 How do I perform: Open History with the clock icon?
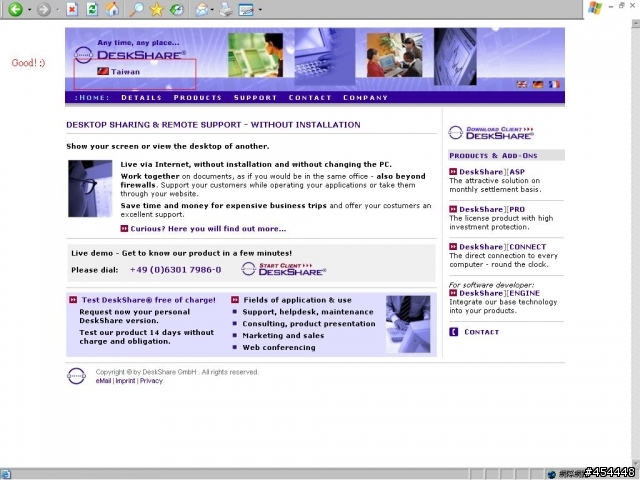(177, 9)
